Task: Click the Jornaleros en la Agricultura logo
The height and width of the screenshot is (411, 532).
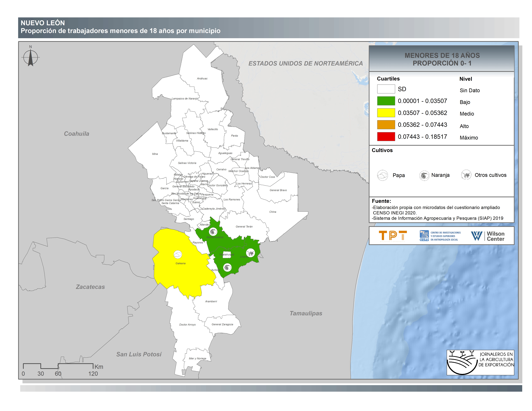Action: coord(480,363)
